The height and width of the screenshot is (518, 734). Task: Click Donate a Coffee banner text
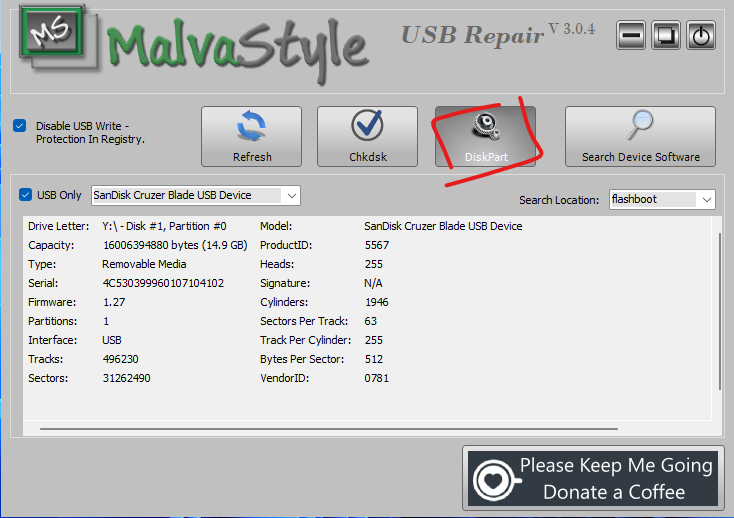click(614, 492)
